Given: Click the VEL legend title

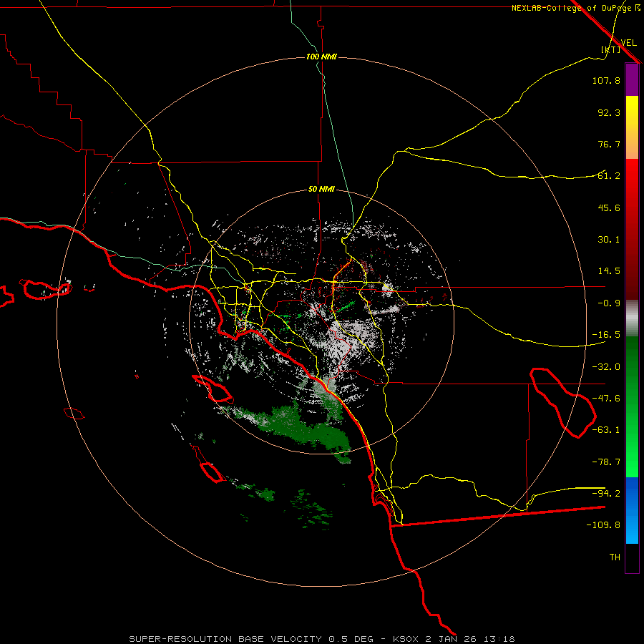Looking at the screenshot, I should point(628,43).
